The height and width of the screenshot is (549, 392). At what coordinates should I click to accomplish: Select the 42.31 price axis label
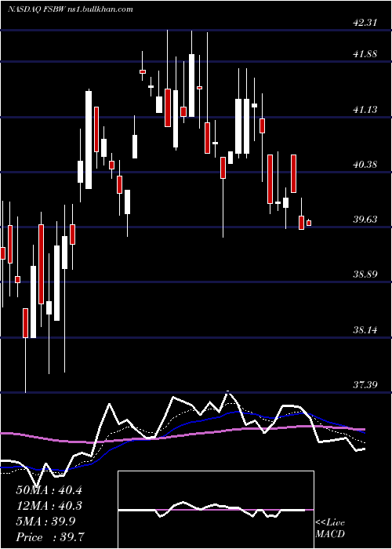click(365, 23)
